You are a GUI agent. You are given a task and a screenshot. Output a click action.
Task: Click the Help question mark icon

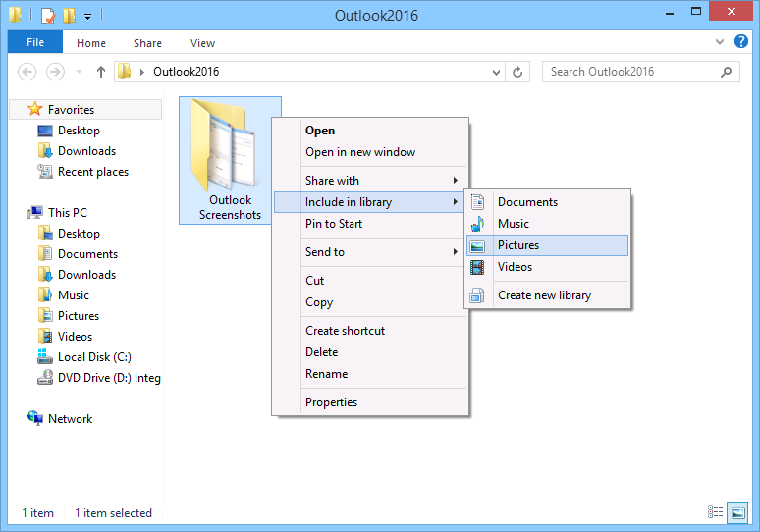[x=740, y=43]
